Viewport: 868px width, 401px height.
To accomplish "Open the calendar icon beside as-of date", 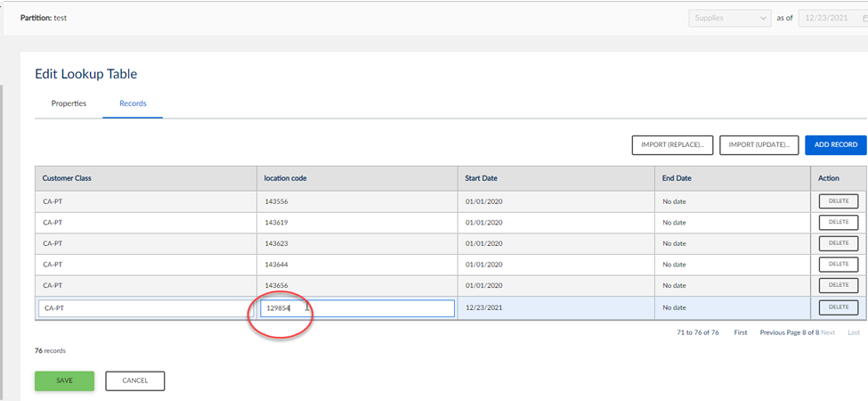I will pyautogui.click(x=864, y=18).
